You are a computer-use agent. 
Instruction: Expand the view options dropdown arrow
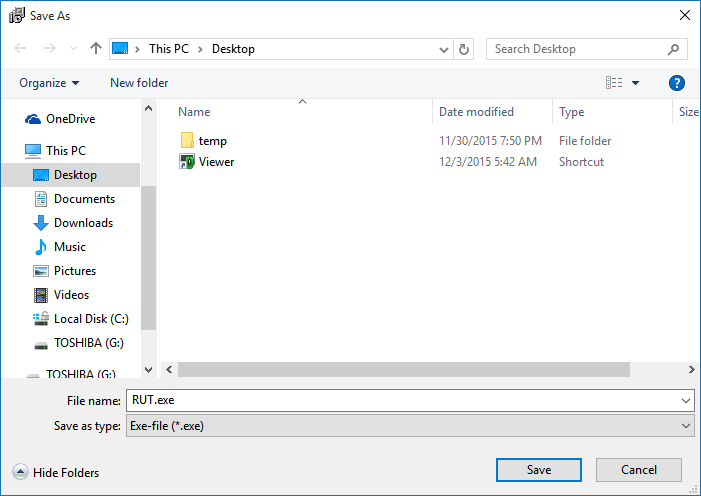[x=635, y=83]
